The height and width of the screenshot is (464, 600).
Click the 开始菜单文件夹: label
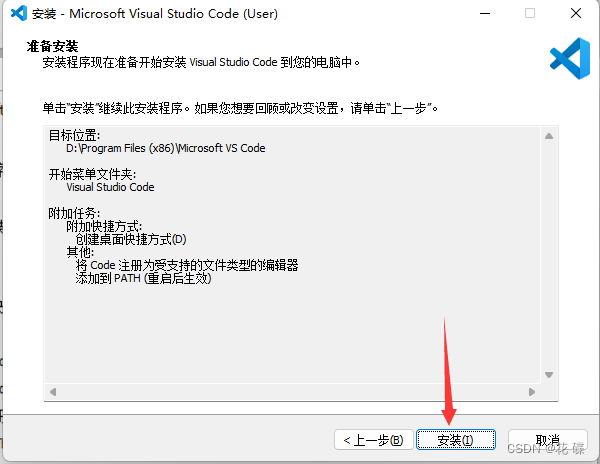tap(92, 174)
